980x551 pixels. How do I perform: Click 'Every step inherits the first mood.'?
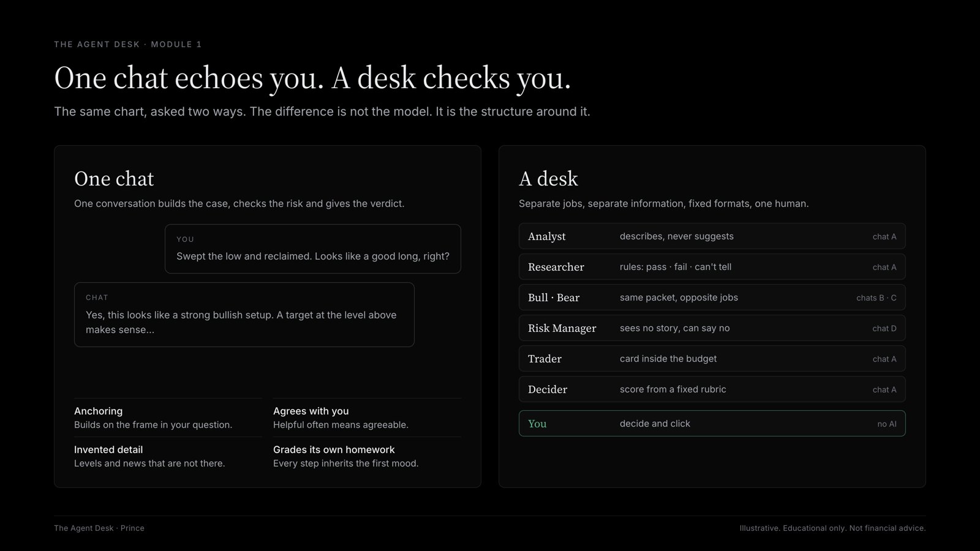pyautogui.click(x=345, y=463)
